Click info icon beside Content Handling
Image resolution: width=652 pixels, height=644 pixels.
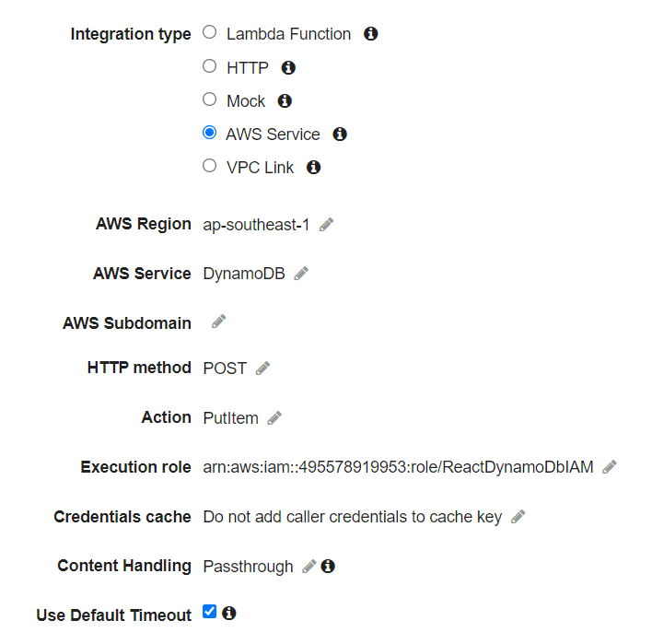[328, 566]
